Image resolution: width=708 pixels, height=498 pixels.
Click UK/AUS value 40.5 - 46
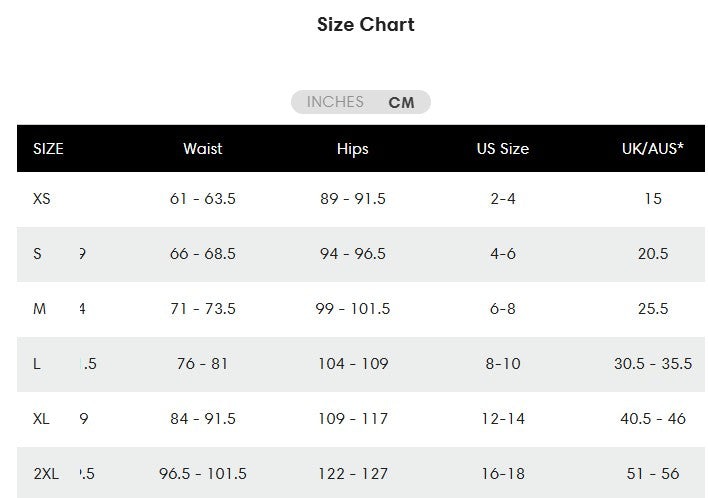pos(653,419)
